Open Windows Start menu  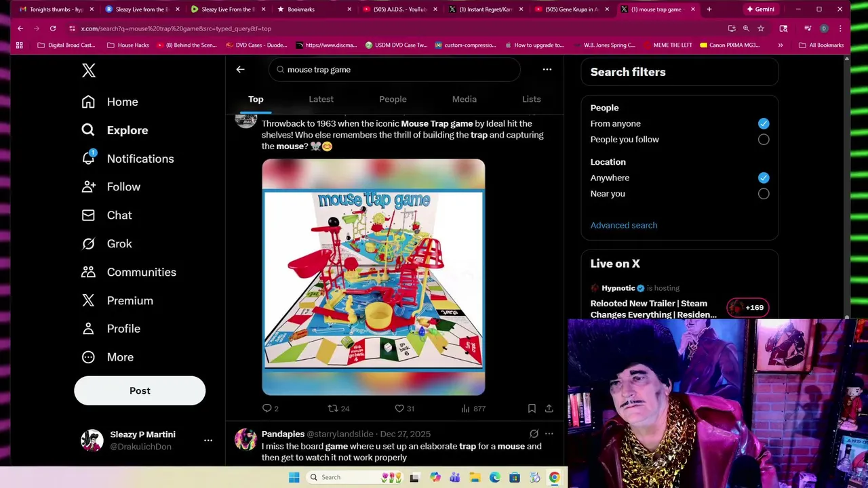(x=294, y=477)
